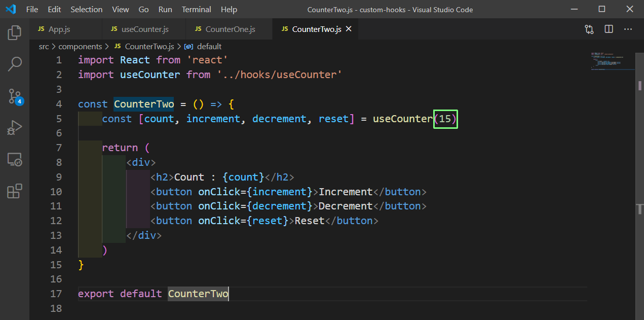The height and width of the screenshot is (320, 644).
Task: Switch to the useCounter.js tab
Action: click(144, 29)
